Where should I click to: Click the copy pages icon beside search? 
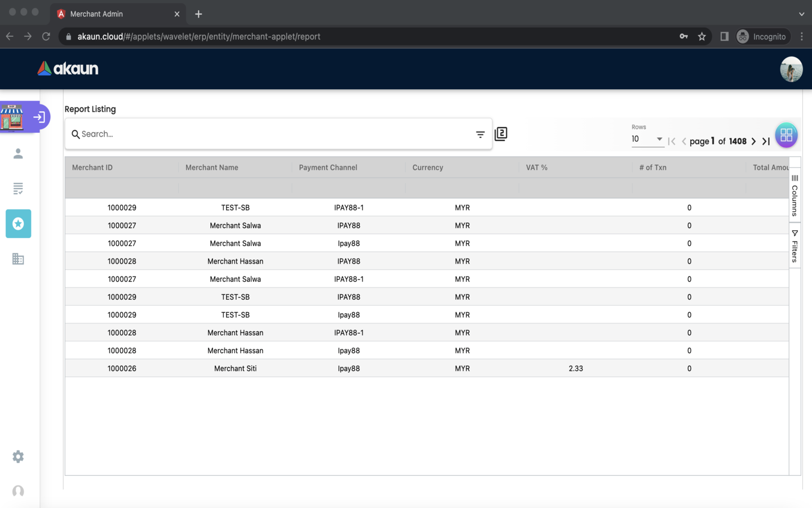[x=501, y=134]
